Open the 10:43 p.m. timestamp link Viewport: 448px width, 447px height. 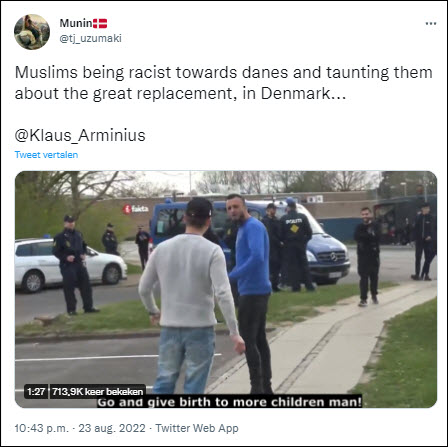click(x=41, y=428)
